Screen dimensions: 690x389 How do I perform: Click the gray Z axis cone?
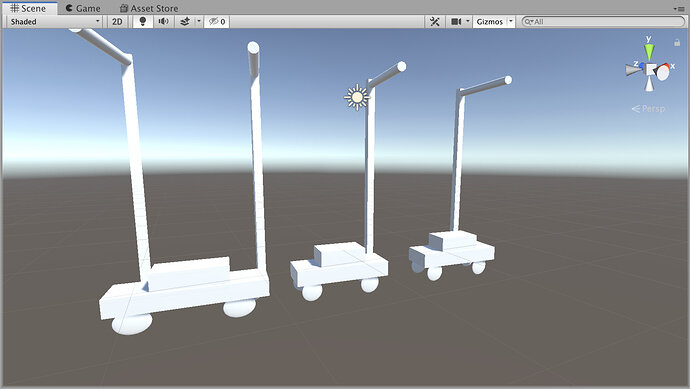point(633,70)
